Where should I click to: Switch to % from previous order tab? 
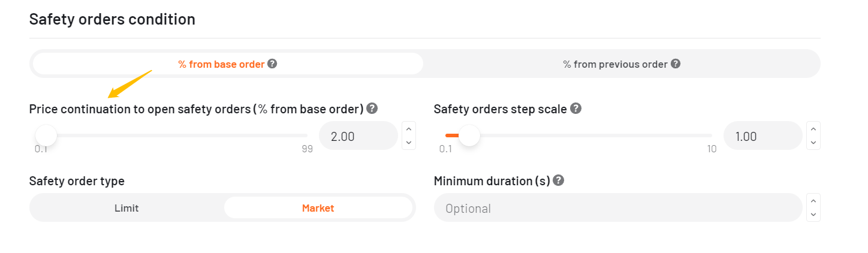coord(621,64)
